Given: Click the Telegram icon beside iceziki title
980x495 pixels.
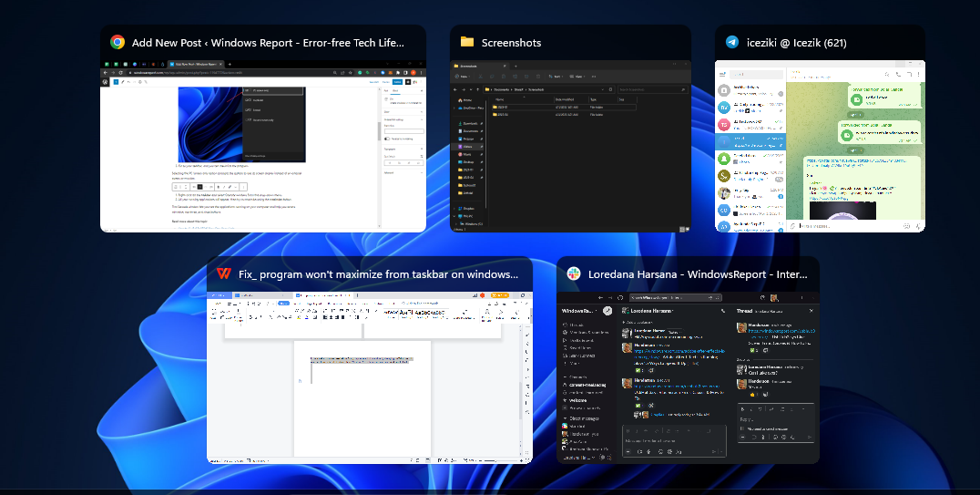Looking at the screenshot, I should pos(732,42).
